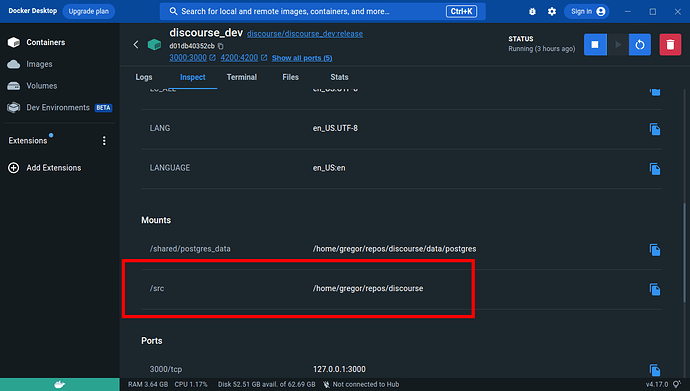Click Not connected to Hub status
The height and width of the screenshot is (391, 690).
(x=361, y=384)
